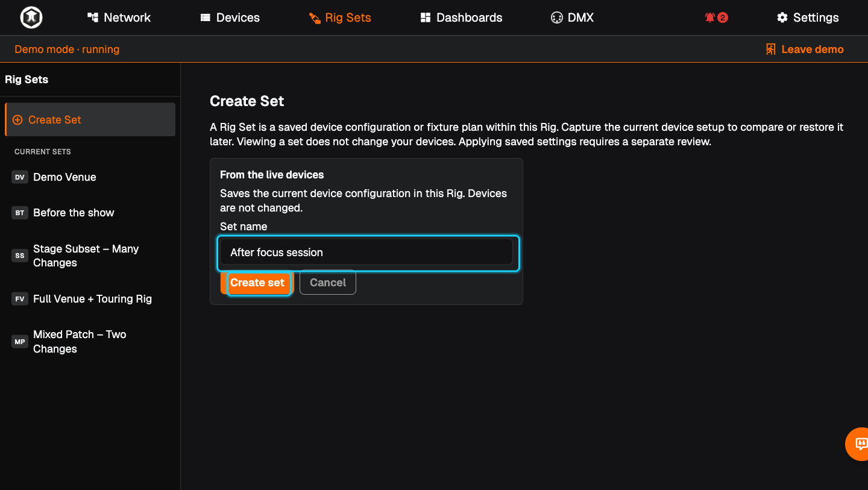Click the plus icon beside Create Set

[17, 120]
